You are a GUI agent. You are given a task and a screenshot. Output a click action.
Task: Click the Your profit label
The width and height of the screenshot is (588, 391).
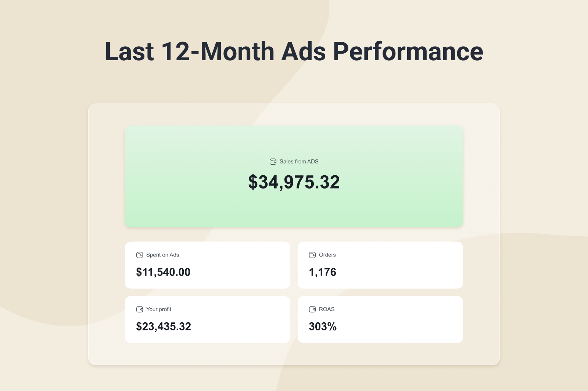pos(158,309)
